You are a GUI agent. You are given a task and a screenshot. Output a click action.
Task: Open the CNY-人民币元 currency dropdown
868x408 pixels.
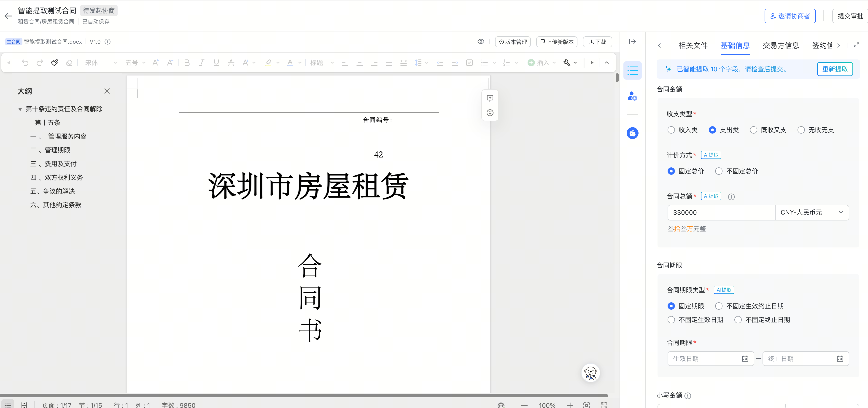(x=812, y=213)
